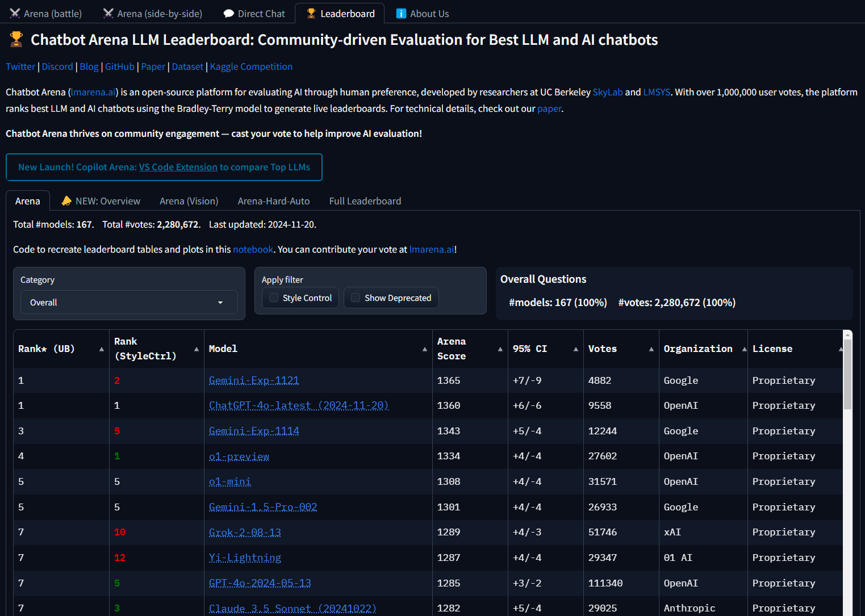The image size is (865, 616).
Task: Sort by Arena Score column arrow
Action: pos(500,349)
